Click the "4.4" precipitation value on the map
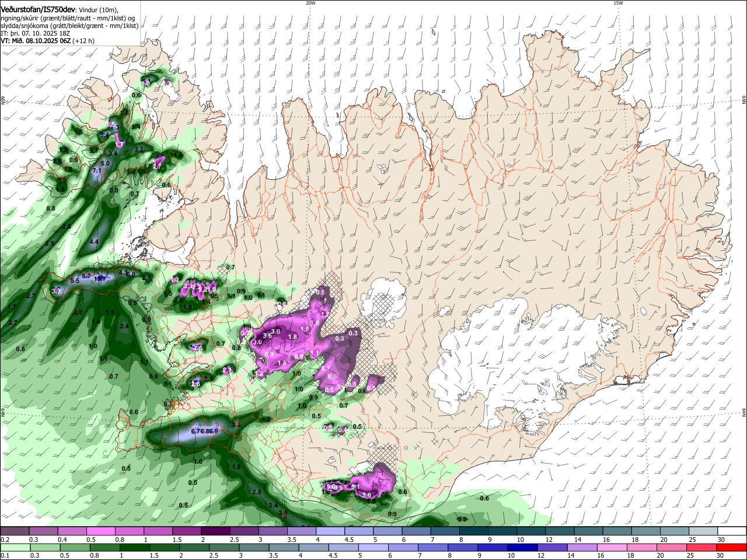The height and width of the screenshot is (560, 747). (x=94, y=242)
